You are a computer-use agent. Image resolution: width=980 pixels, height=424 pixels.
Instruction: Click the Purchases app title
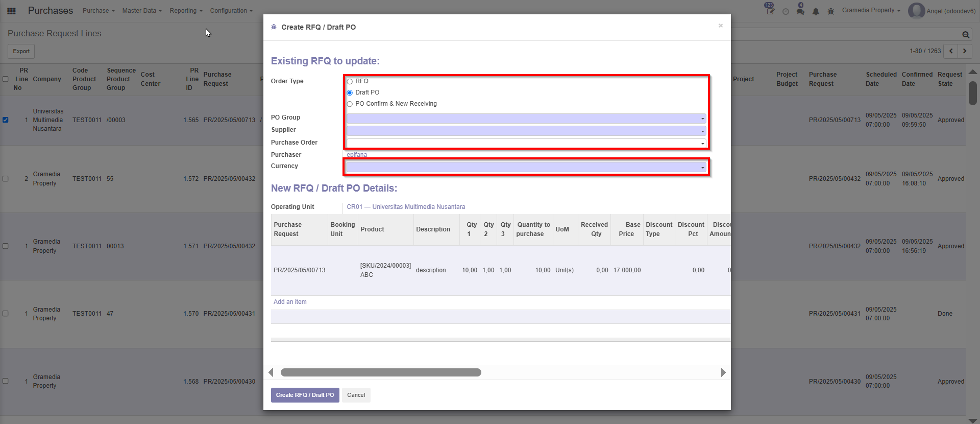51,11
